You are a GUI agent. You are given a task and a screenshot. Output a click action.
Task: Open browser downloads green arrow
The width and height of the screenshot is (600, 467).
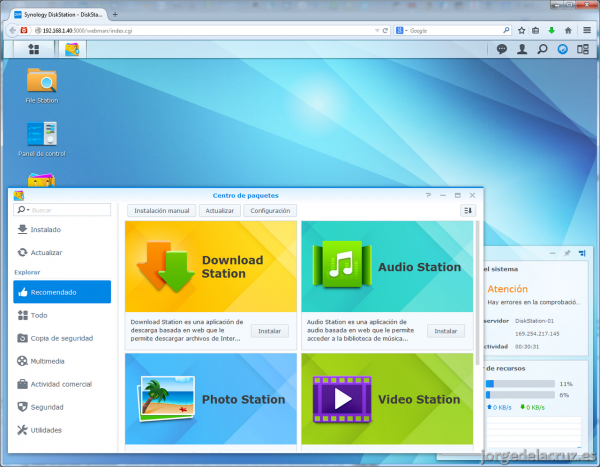click(x=551, y=30)
